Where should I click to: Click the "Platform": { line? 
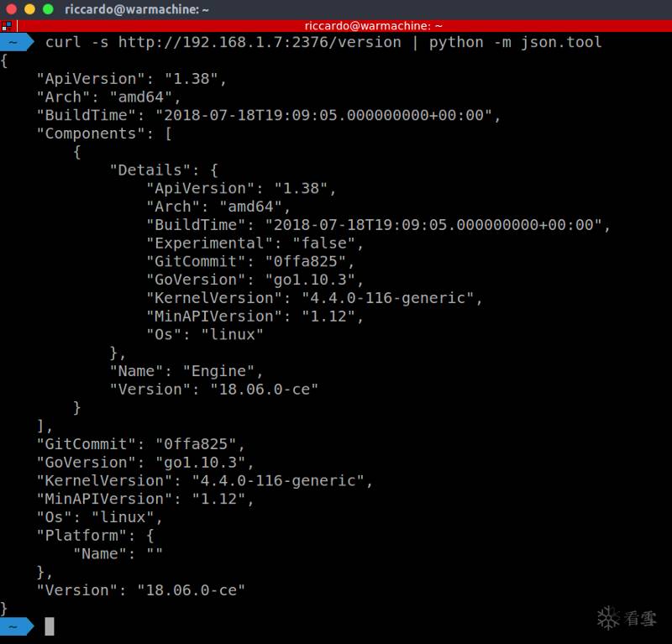[x=96, y=536]
